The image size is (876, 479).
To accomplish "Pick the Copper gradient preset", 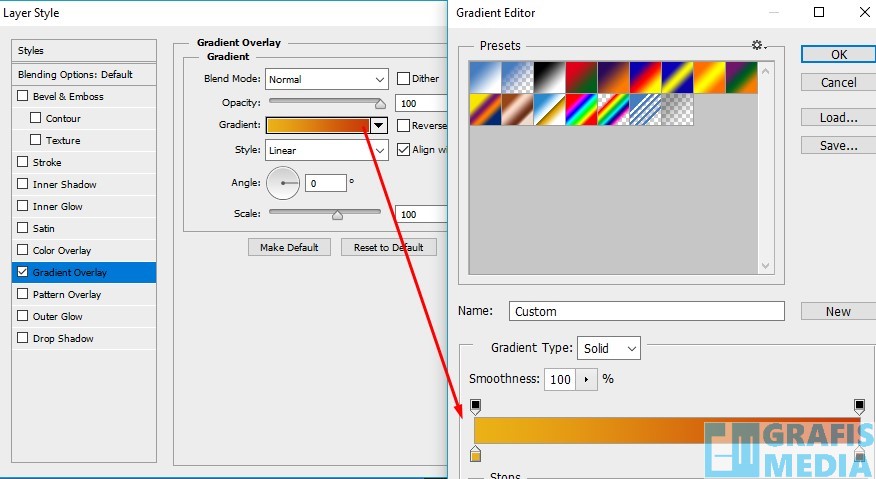I will tap(517, 109).
